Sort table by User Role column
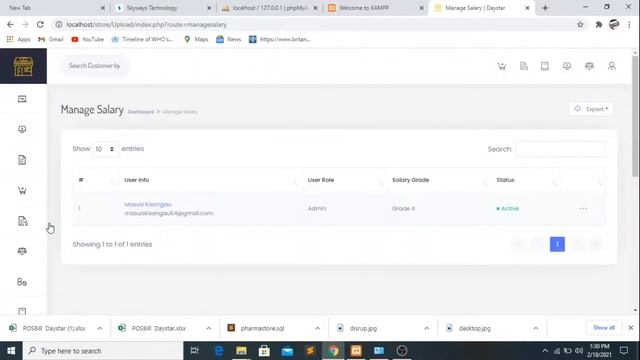The height and width of the screenshot is (360, 640). [344, 180]
